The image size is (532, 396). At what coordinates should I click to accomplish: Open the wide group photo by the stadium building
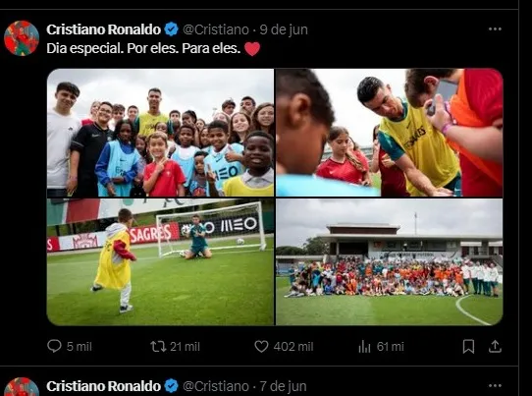click(x=390, y=261)
